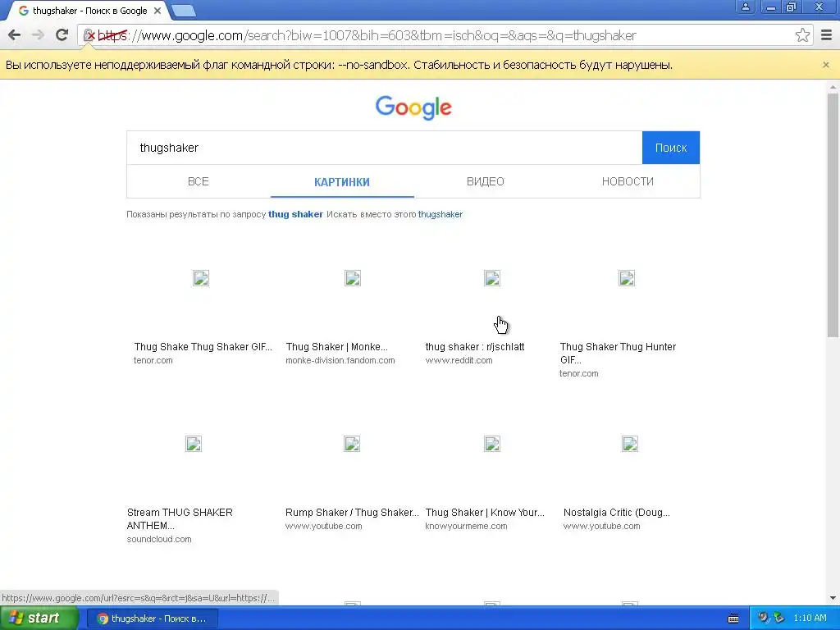The image size is (840, 630).
Task: Click the browser forward arrow
Action: (38, 35)
